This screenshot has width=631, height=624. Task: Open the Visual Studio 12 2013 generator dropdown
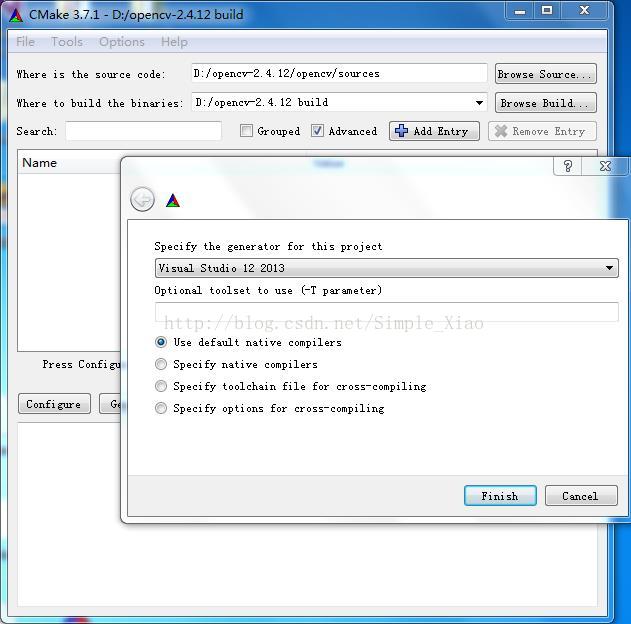(x=386, y=268)
